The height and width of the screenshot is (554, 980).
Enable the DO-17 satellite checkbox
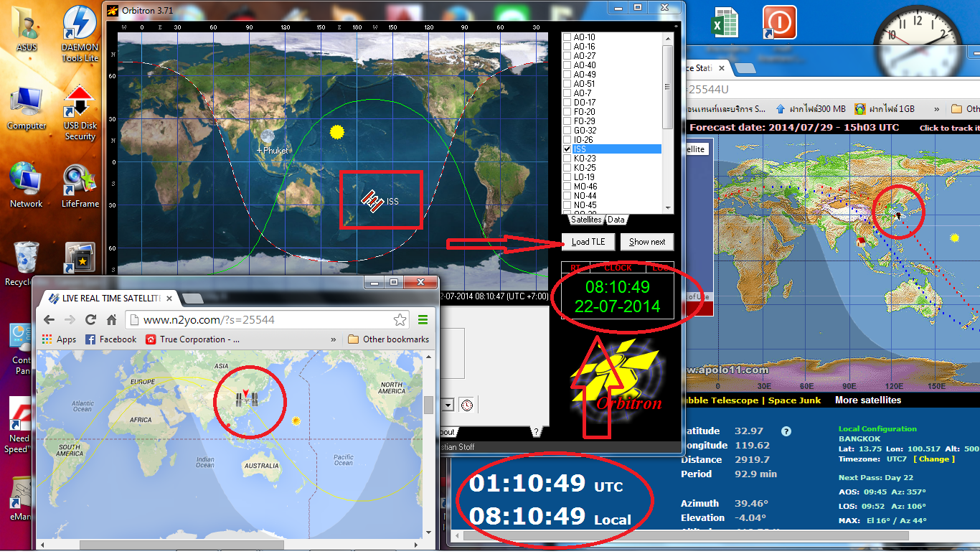[x=567, y=103]
